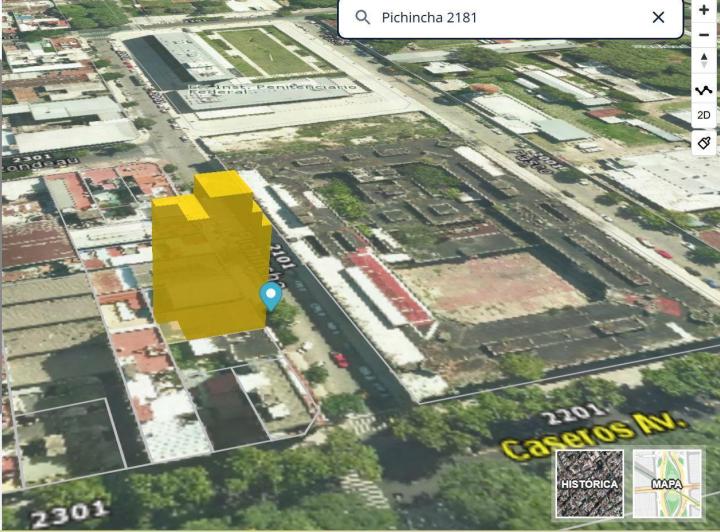The image size is (720, 532).
Task: Switch map view to 2D mode
Action: coord(704,115)
